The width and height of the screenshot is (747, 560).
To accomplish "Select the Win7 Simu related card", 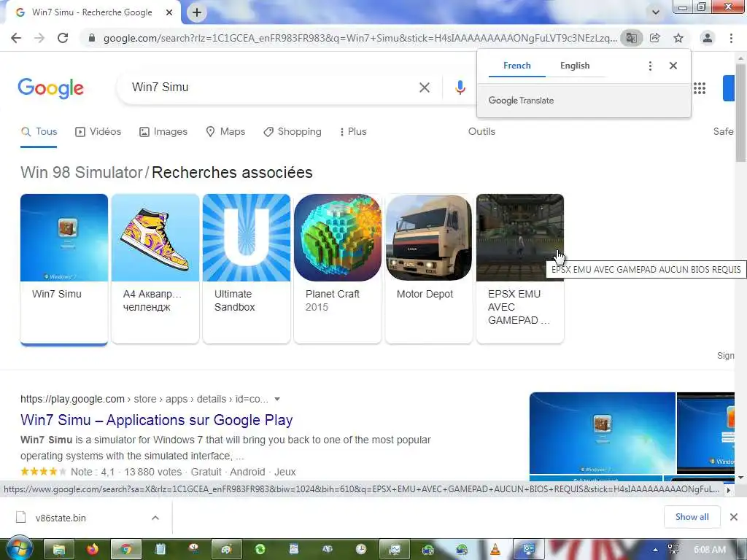I will click(64, 268).
